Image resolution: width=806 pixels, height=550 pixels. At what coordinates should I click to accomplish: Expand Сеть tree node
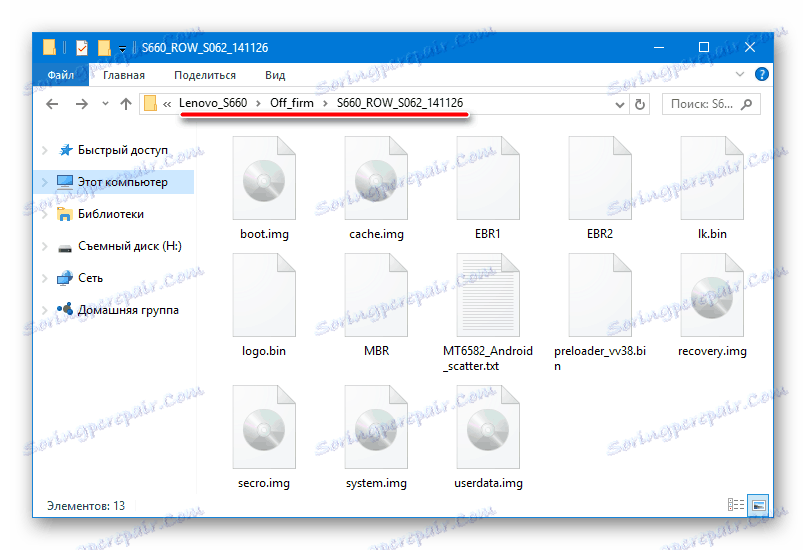[45, 278]
